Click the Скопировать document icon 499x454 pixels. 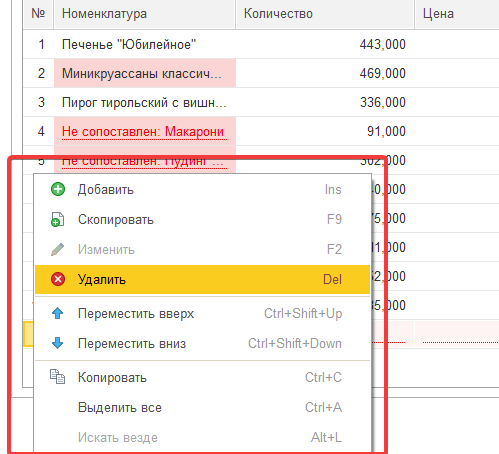(x=57, y=219)
